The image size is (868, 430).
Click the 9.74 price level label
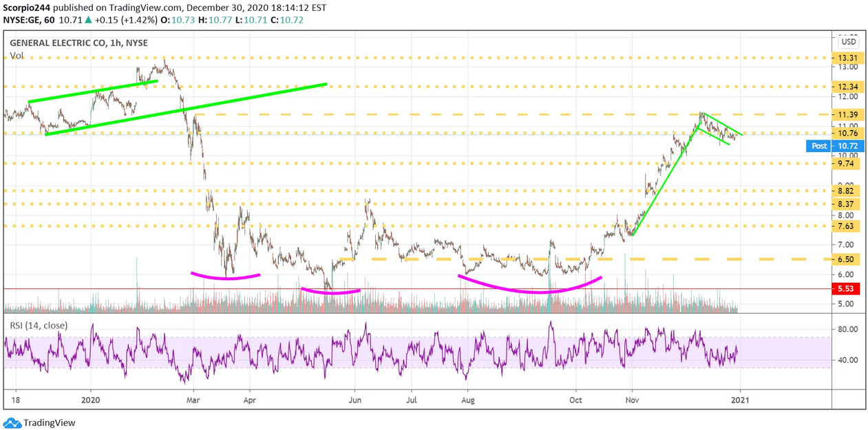tap(846, 164)
